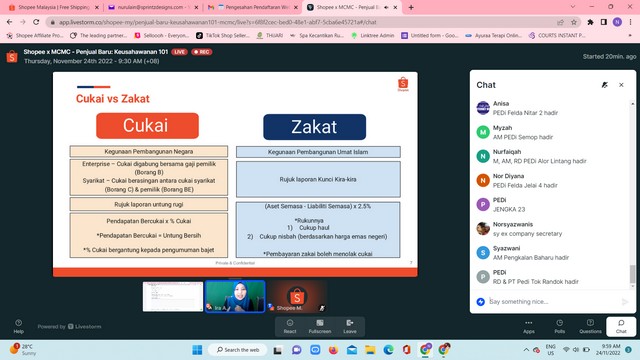Close the Chat panel
Screen dimensions: 640x360
(621, 85)
